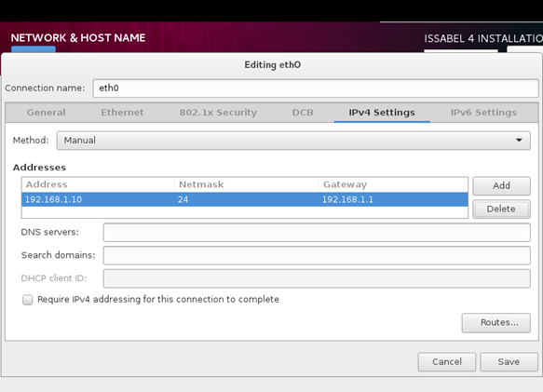Open the Method dropdown arrow
The height and width of the screenshot is (392, 543).
tap(519, 141)
